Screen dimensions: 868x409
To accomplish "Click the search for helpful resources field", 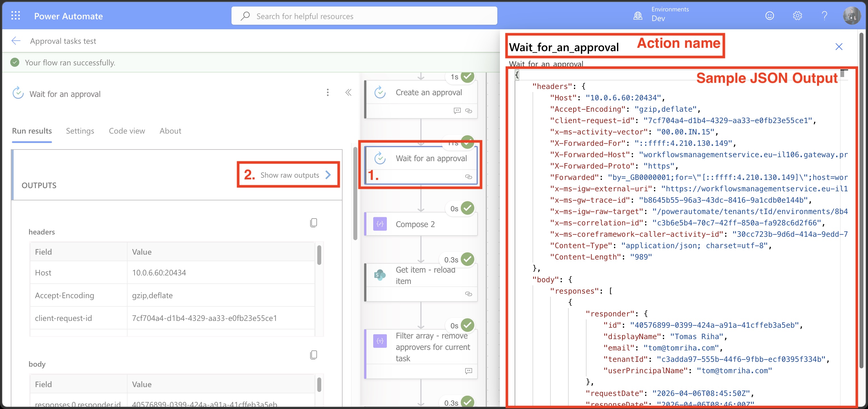I will 364,16.
